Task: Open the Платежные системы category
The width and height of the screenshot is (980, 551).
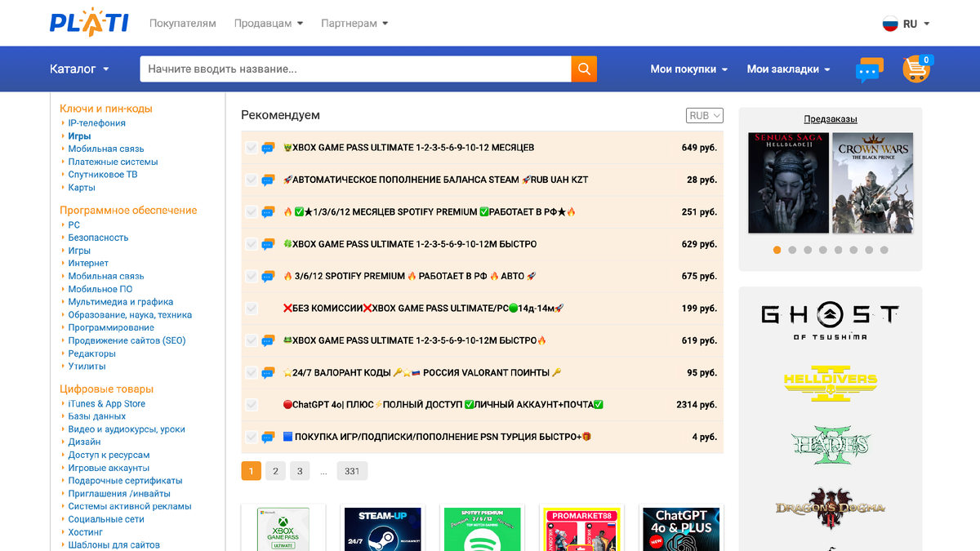Action: tap(113, 162)
